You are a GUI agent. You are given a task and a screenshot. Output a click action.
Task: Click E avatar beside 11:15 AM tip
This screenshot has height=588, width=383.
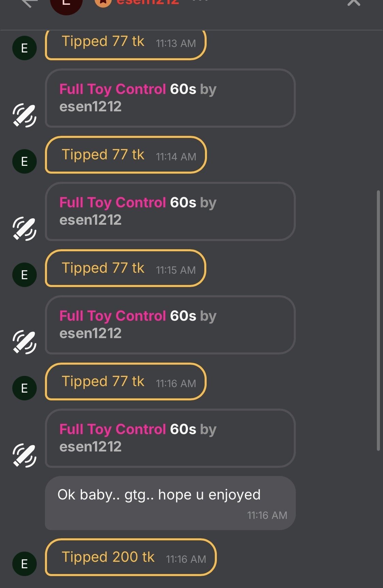pyautogui.click(x=25, y=275)
